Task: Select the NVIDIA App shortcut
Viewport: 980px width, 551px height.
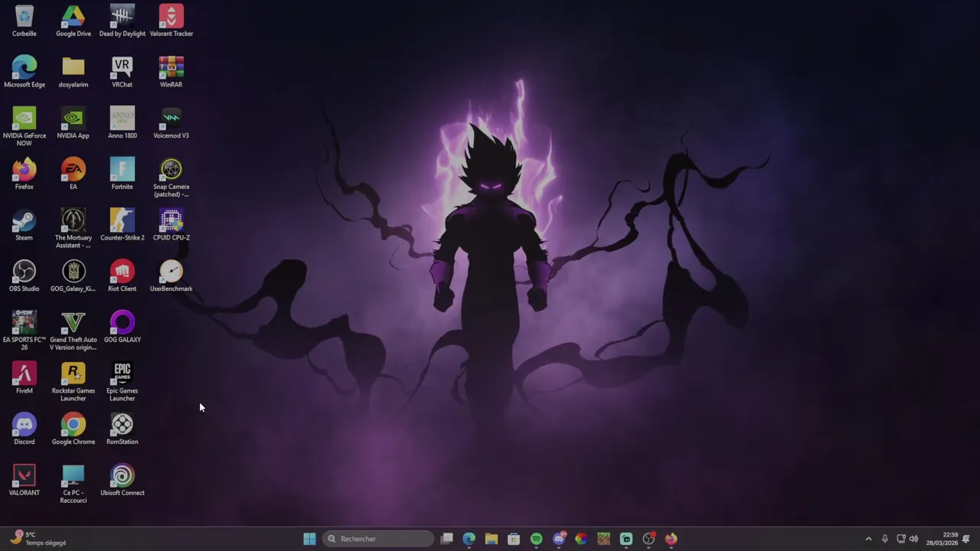Action: 73,122
